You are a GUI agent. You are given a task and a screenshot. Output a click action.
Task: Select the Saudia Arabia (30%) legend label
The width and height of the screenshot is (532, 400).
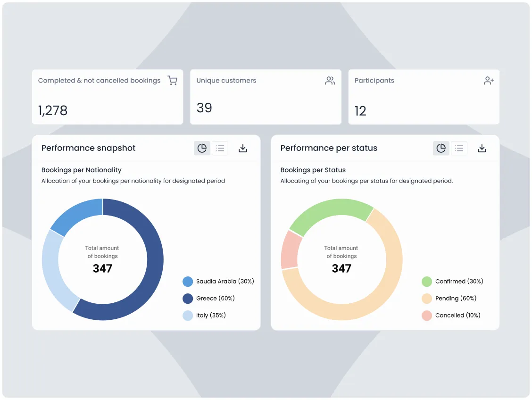tap(225, 281)
